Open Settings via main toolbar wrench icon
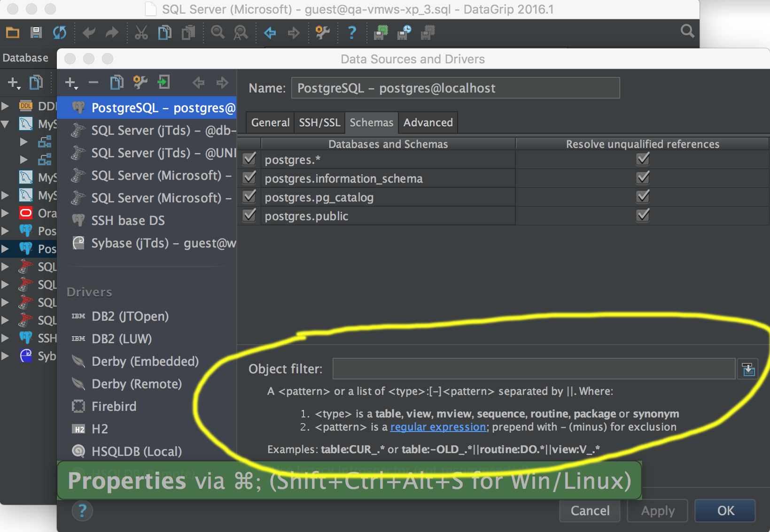Image resolution: width=770 pixels, height=532 pixels. pyautogui.click(x=322, y=32)
